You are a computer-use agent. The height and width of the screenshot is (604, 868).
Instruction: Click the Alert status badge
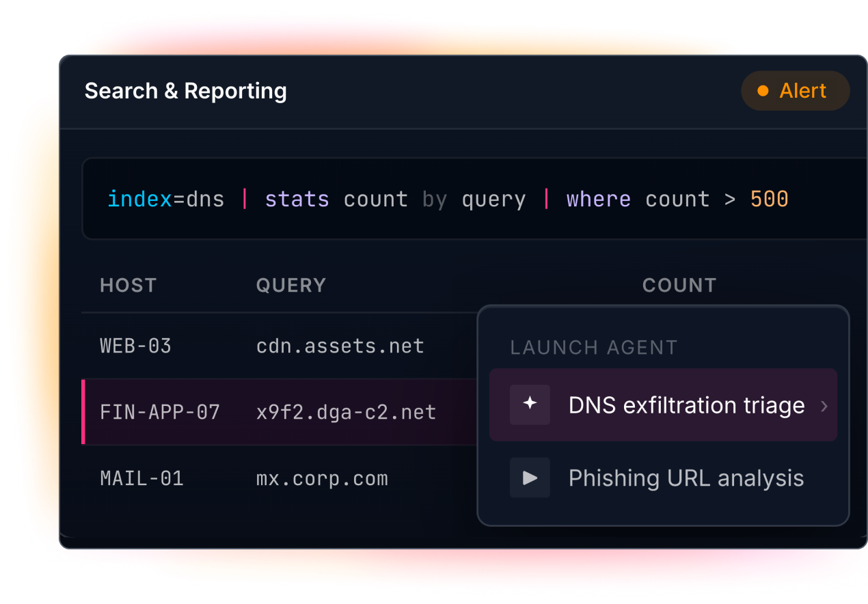tap(795, 91)
